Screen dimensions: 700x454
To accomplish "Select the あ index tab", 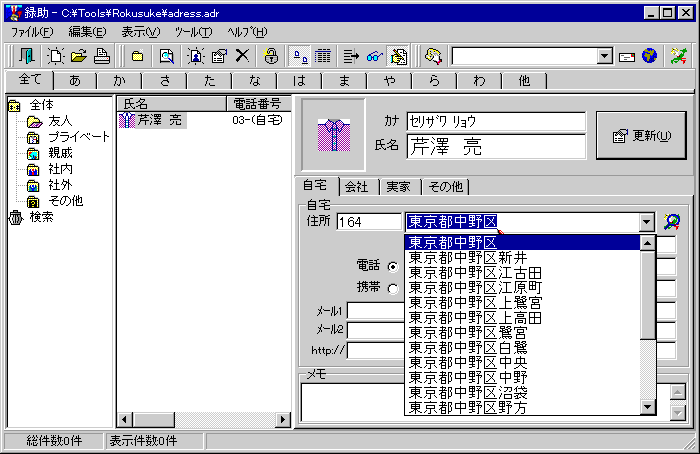I will click(75, 81).
